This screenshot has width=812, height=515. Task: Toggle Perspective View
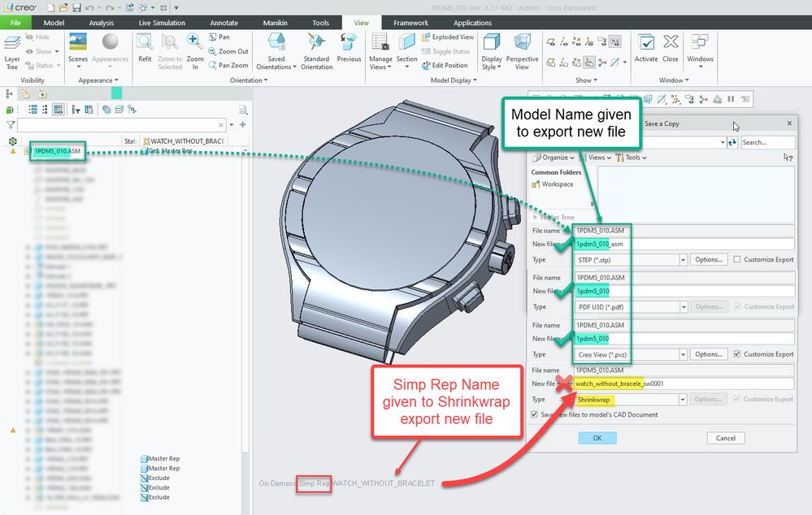click(x=522, y=50)
